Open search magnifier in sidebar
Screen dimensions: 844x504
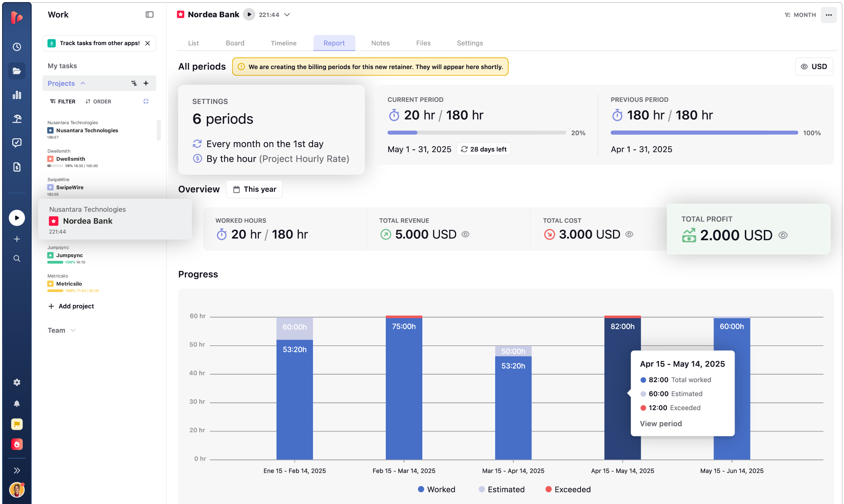click(17, 259)
